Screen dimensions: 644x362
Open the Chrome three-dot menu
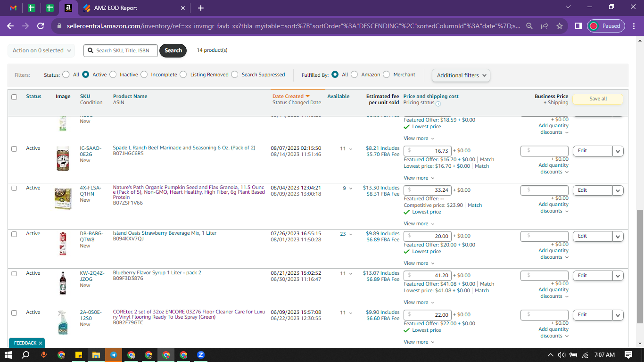click(633, 26)
